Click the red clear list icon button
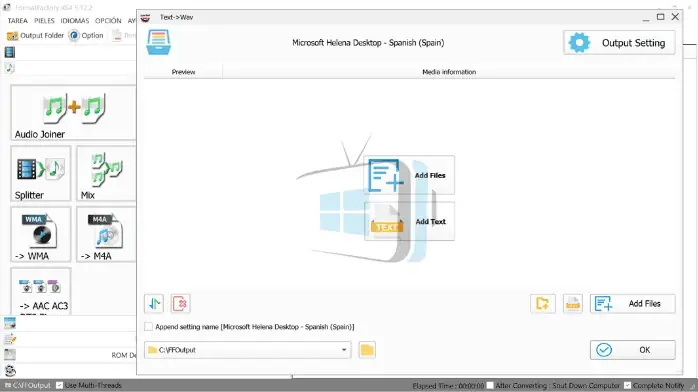Screen dimensions: 698x392 pyautogui.click(x=180, y=304)
